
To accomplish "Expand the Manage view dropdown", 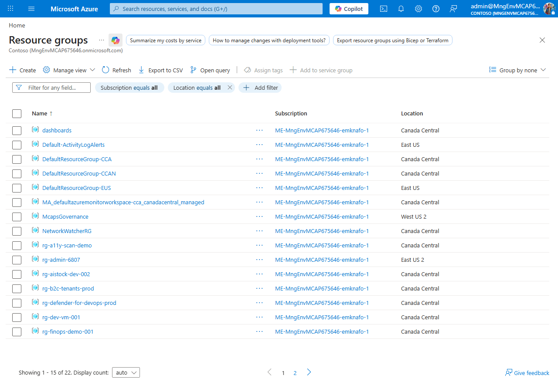I will pyautogui.click(x=68, y=70).
